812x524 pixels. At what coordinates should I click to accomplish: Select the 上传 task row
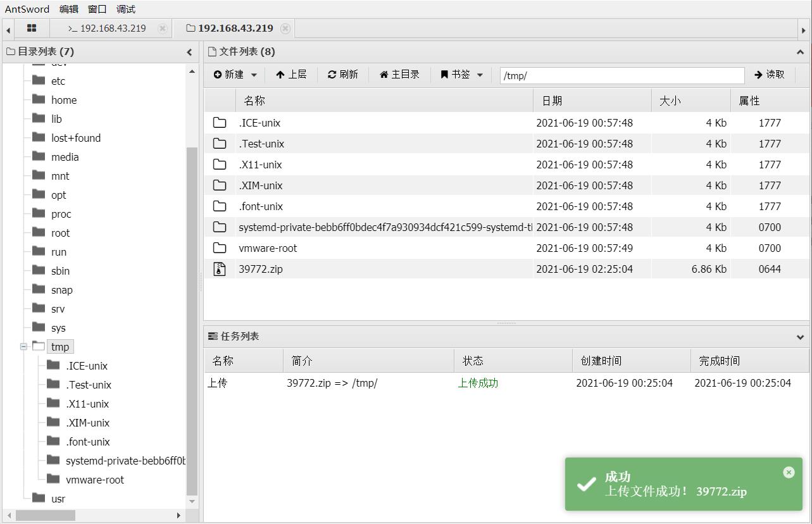coord(506,383)
